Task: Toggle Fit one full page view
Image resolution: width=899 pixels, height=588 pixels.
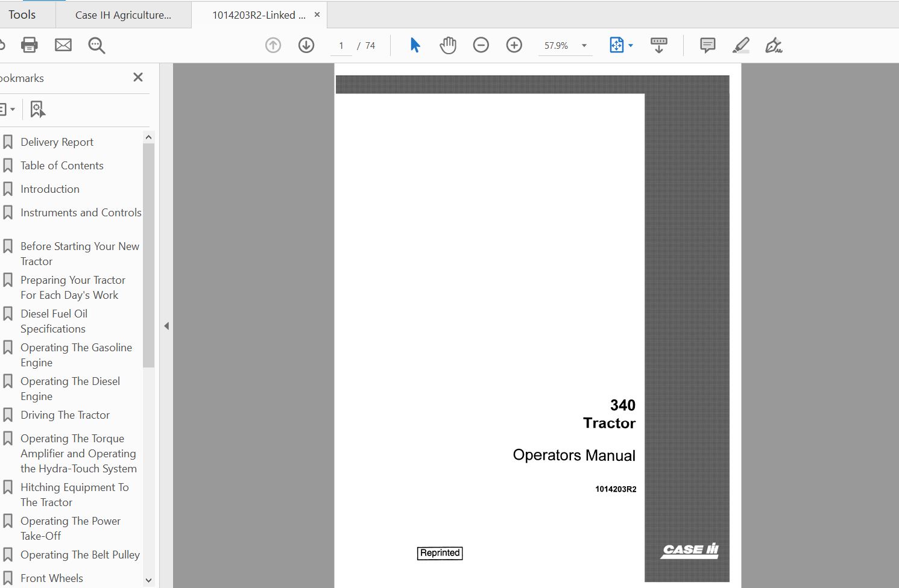Action: click(x=617, y=45)
